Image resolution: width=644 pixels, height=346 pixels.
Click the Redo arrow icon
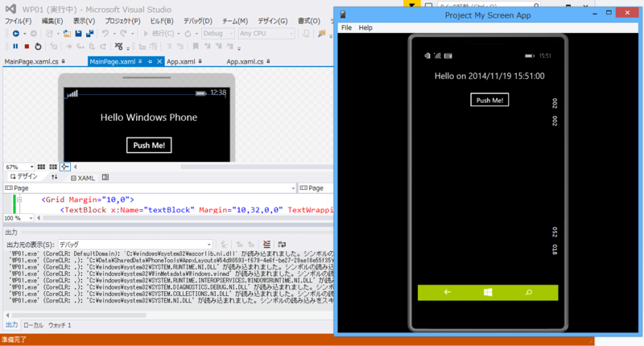click(x=123, y=33)
